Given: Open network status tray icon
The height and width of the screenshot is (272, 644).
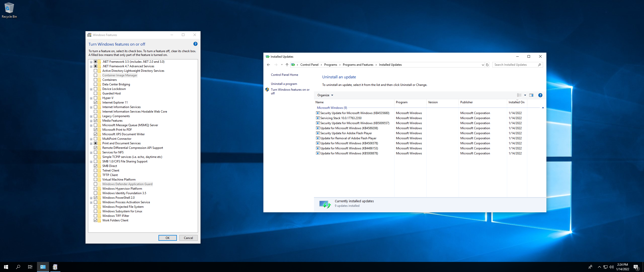Looking at the screenshot, I should coord(606,267).
